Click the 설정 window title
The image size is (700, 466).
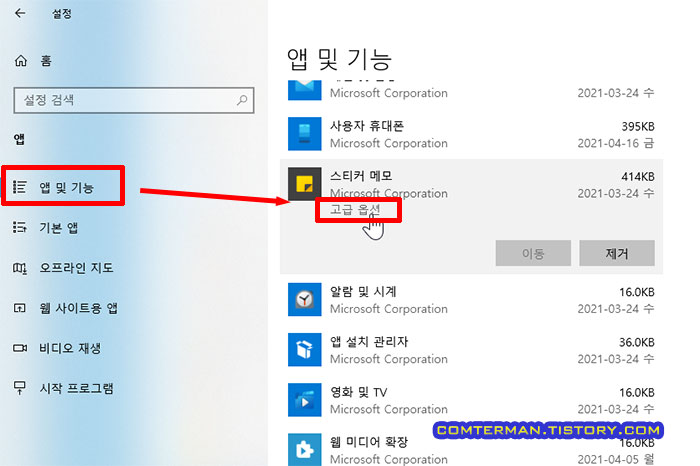tap(62, 13)
